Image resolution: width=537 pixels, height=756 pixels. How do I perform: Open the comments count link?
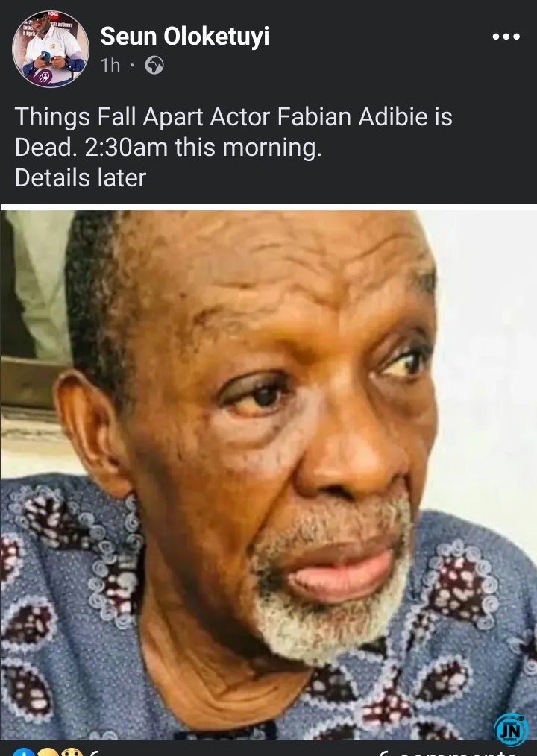(449, 752)
